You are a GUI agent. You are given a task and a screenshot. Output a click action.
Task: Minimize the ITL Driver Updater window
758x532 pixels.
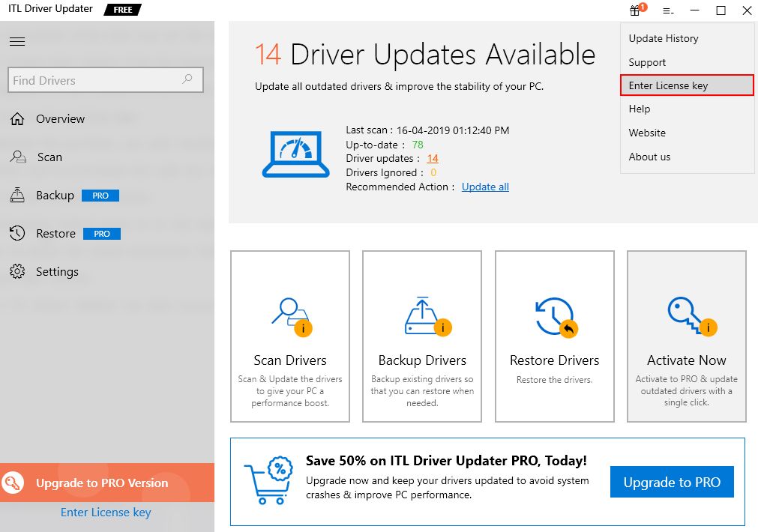pyautogui.click(x=695, y=10)
